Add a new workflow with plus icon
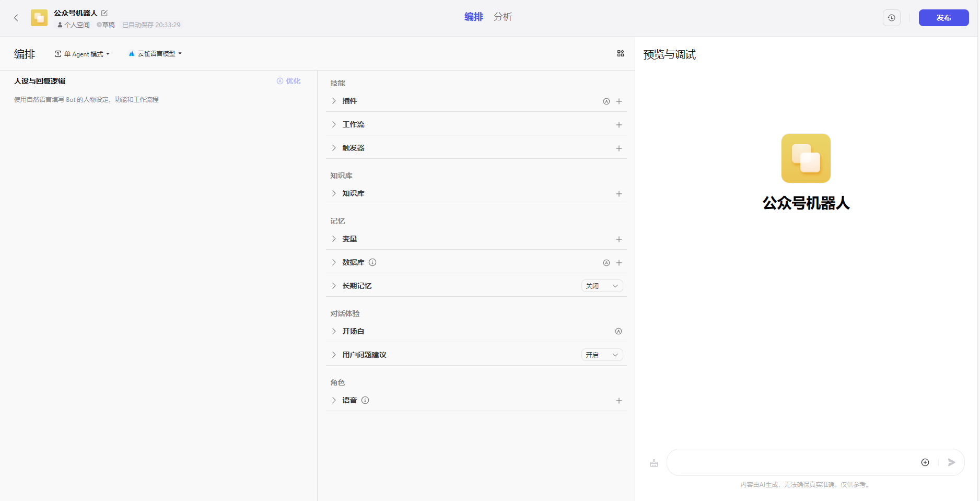This screenshot has height=501, width=980. pos(619,125)
